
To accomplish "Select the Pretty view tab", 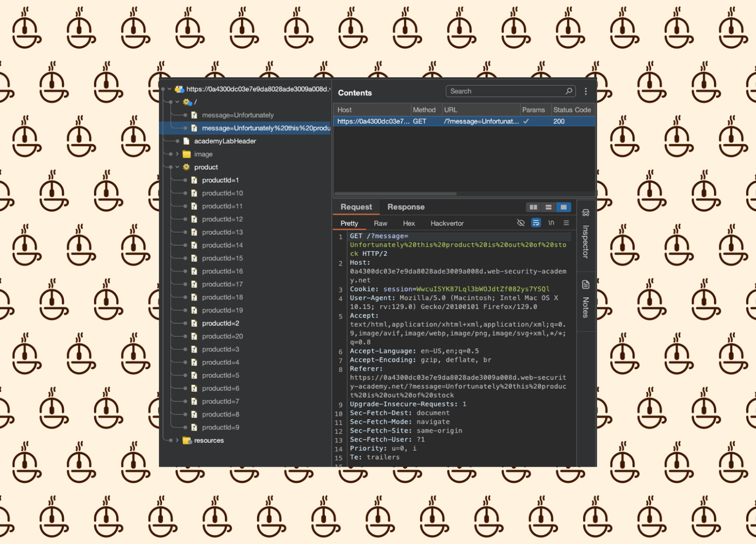I will (x=349, y=223).
